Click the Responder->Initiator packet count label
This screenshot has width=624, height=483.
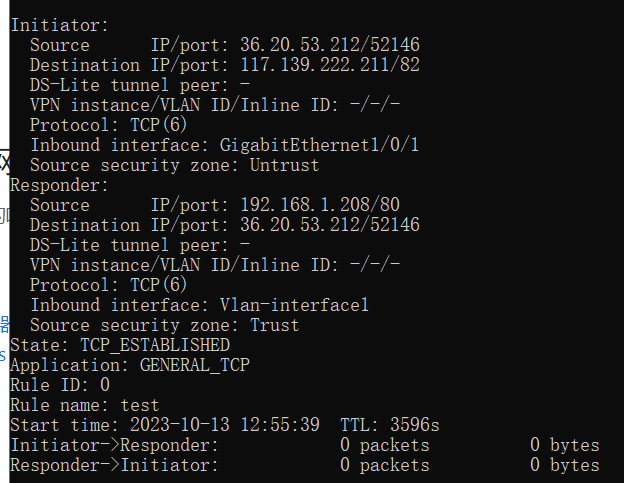point(114,465)
